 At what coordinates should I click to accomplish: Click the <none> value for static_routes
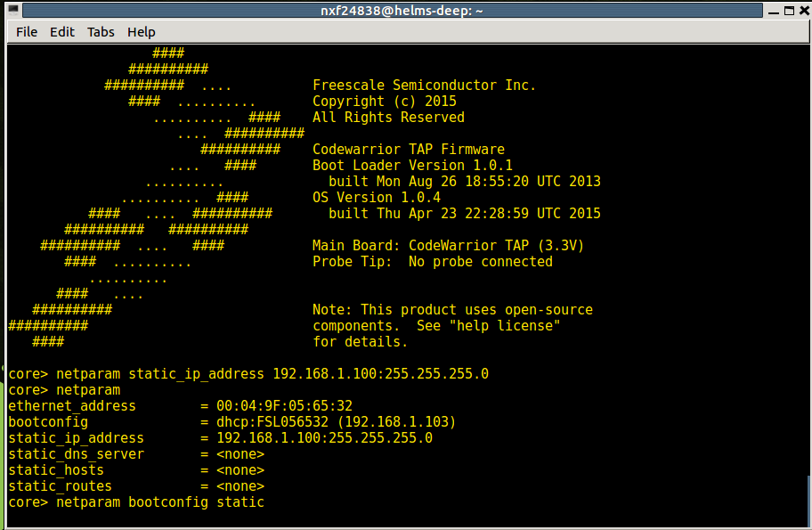240,486
